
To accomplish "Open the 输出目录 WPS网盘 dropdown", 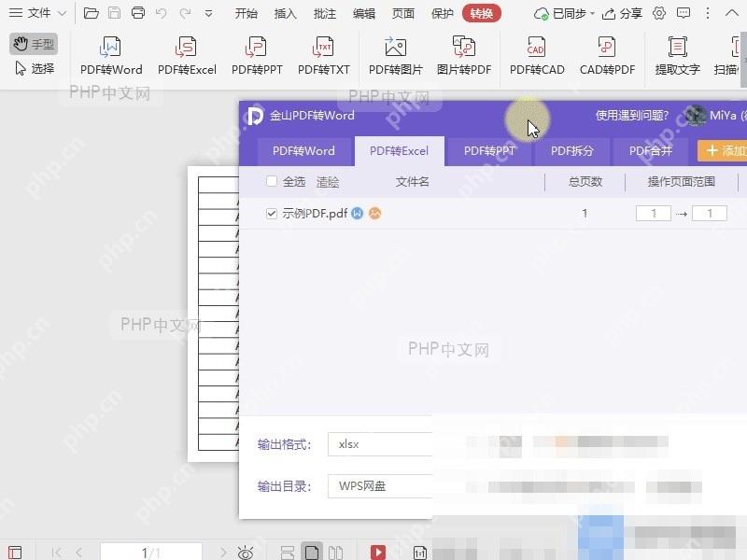I will pos(380,486).
